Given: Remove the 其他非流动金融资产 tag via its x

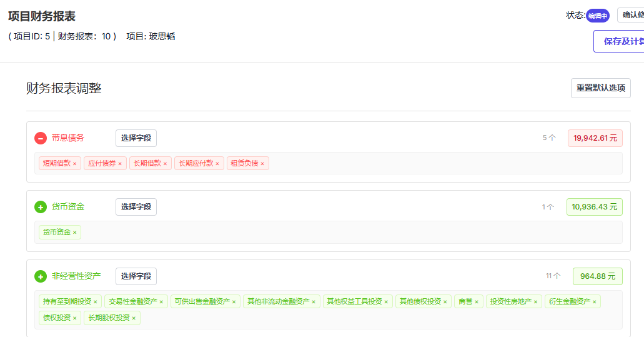Looking at the screenshot, I should tap(314, 302).
